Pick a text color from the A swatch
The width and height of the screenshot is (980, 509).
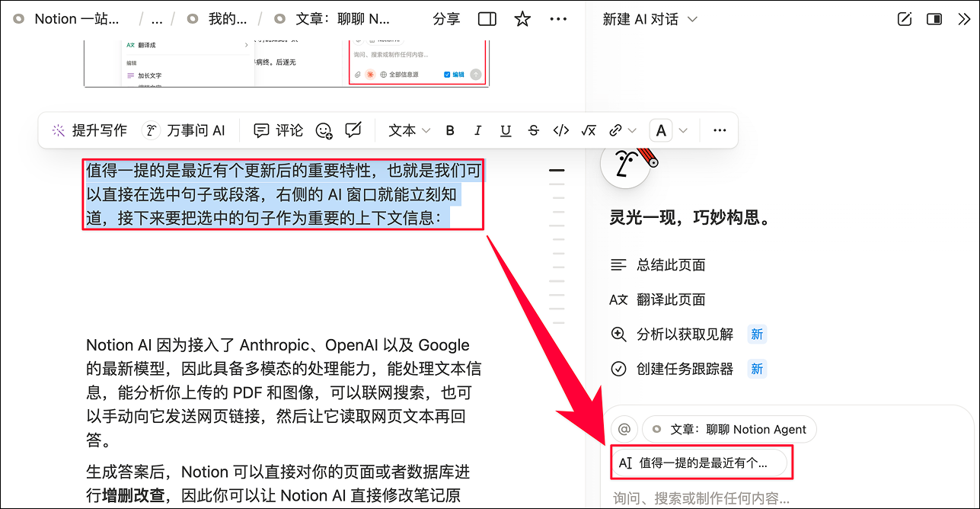click(660, 130)
